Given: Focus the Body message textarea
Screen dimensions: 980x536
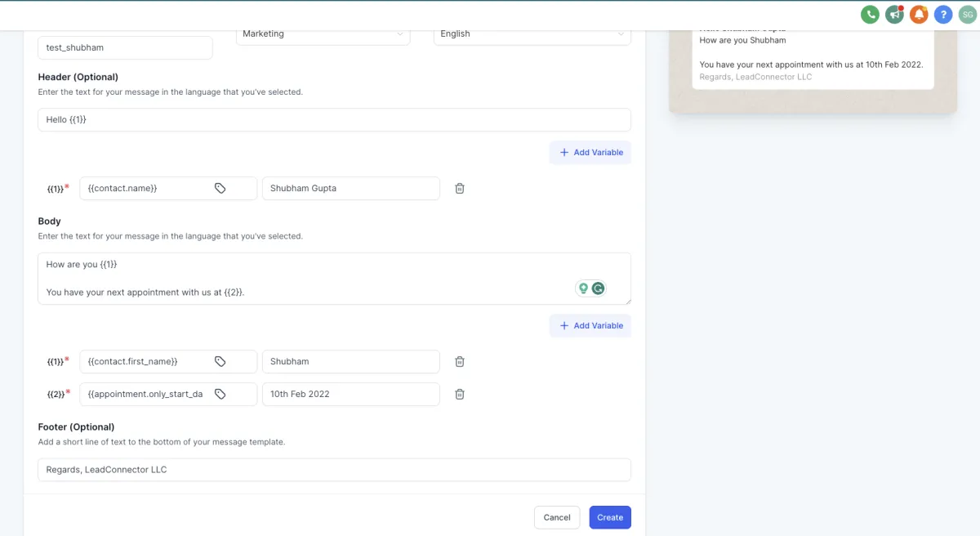Looking at the screenshot, I should (334, 279).
